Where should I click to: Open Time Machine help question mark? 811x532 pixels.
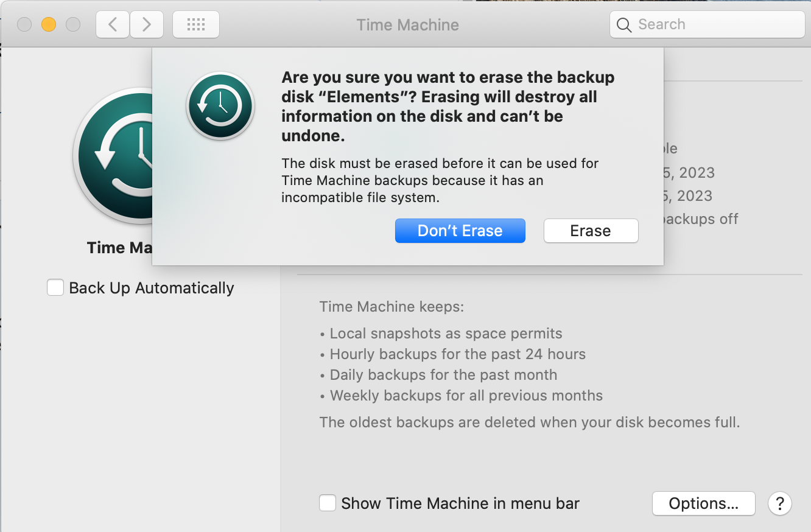tap(780, 503)
